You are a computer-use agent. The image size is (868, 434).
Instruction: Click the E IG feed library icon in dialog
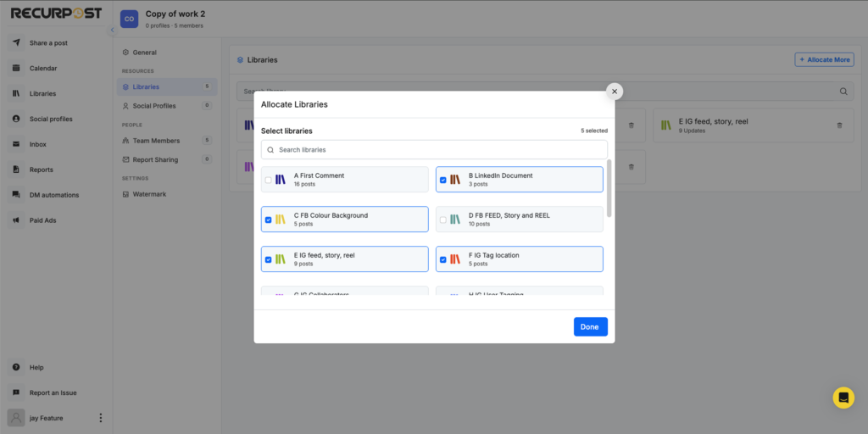pos(281,259)
